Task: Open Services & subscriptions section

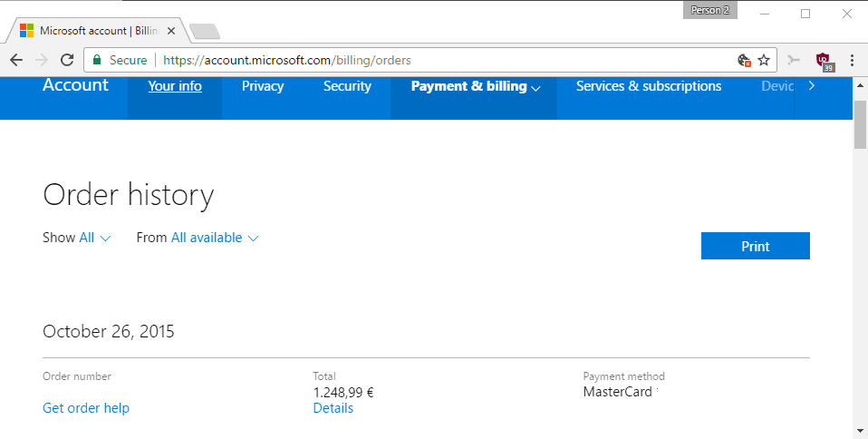Action: coord(649,87)
